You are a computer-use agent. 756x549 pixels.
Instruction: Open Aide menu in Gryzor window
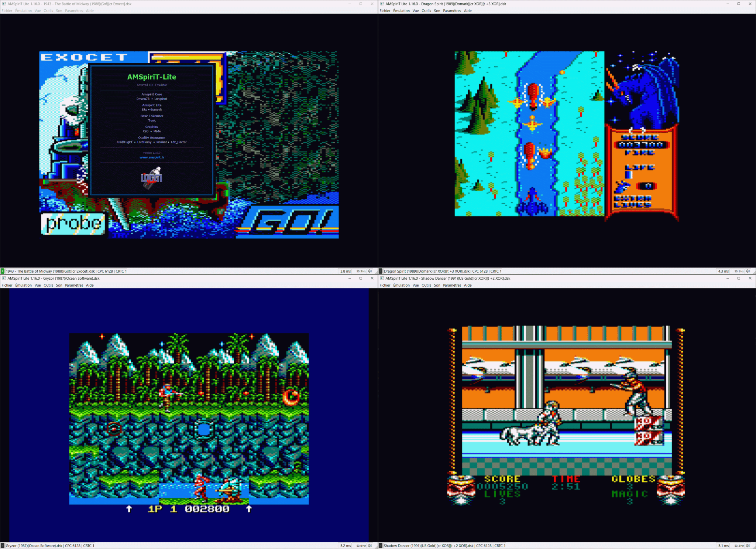coord(90,285)
